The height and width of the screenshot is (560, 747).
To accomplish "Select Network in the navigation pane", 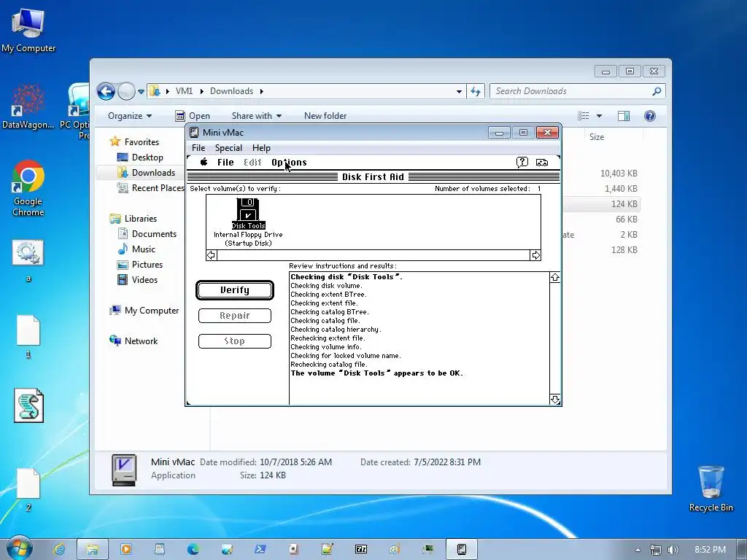I will [x=141, y=341].
